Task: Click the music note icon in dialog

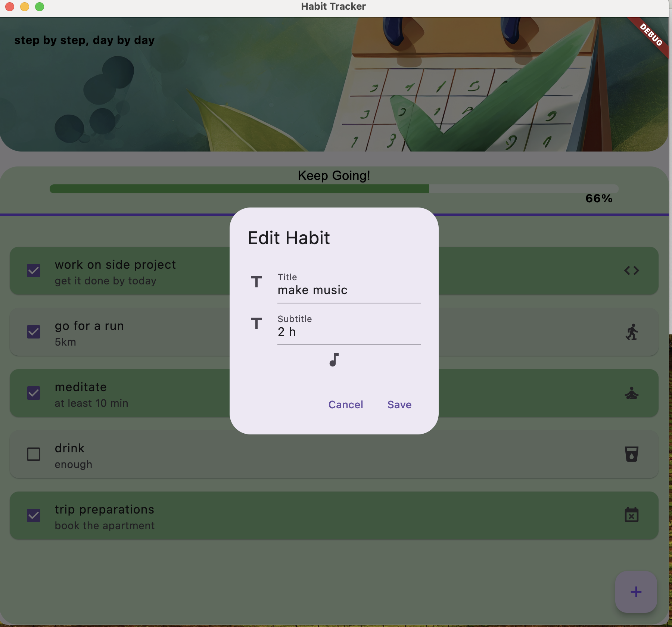Action: 334,360
